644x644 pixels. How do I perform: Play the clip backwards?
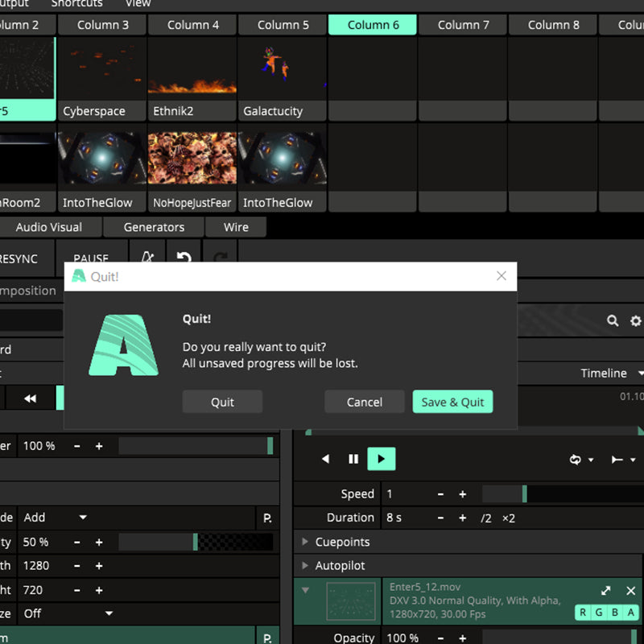(326, 459)
